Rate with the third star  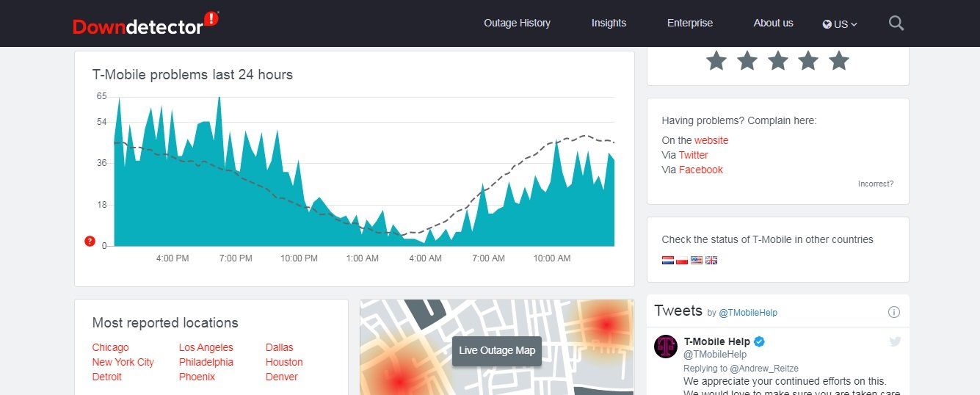tap(777, 60)
